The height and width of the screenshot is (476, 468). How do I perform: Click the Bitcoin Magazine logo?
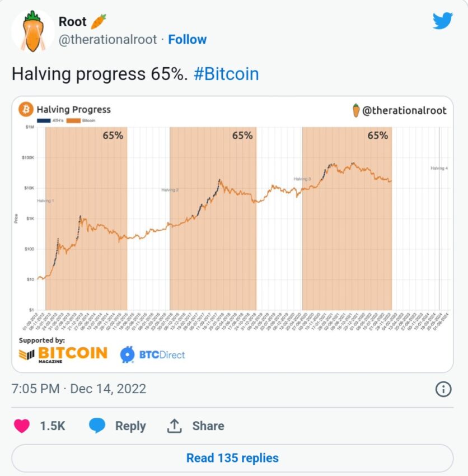63,354
